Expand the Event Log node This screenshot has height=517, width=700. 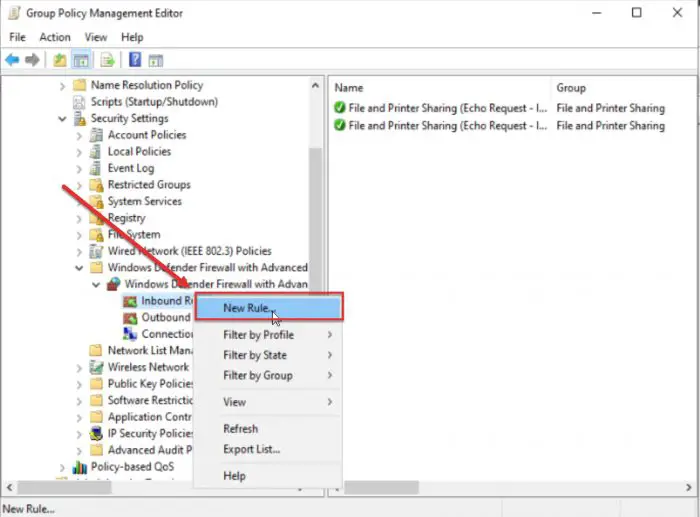click(79, 168)
